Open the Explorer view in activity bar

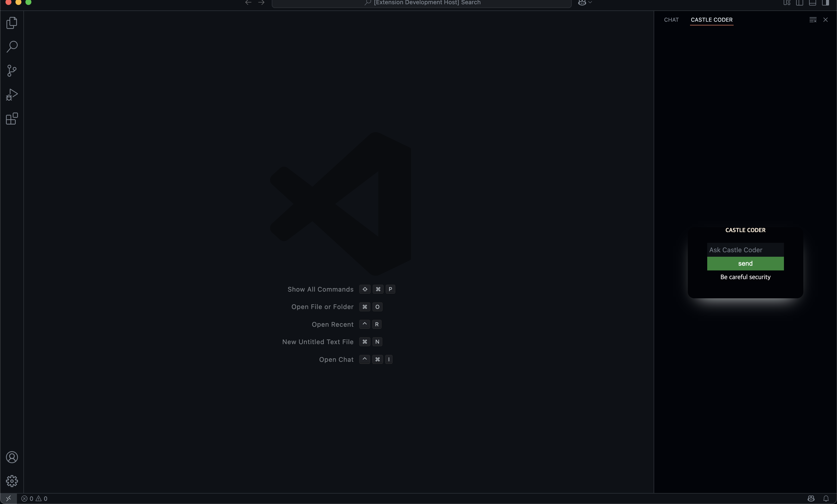pos(12,23)
